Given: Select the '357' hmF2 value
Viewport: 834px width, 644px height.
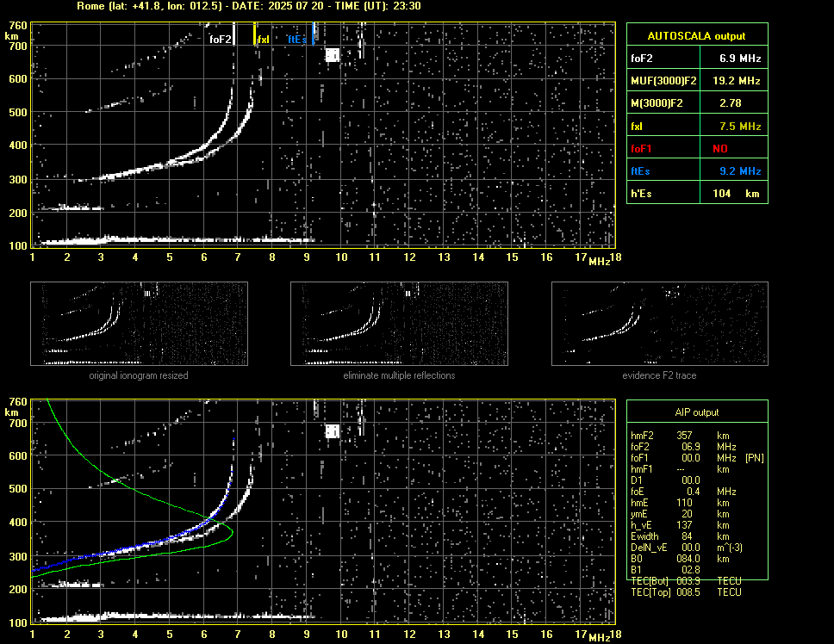Looking at the screenshot, I should pos(685,436).
